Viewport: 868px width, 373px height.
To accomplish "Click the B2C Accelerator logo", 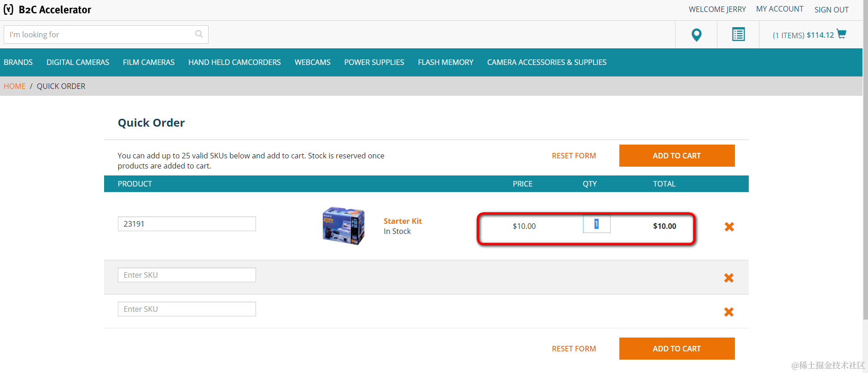I will click(47, 10).
